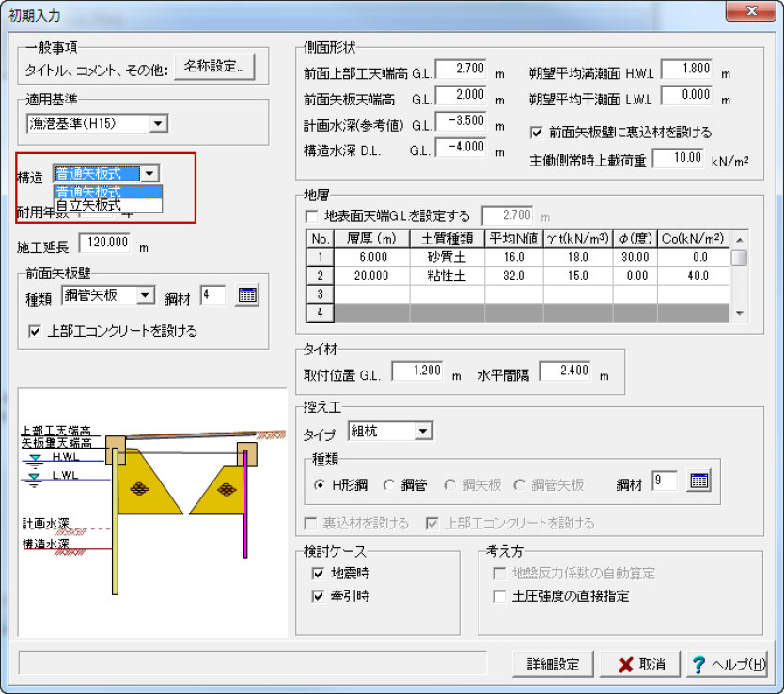The width and height of the screenshot is (784, 694).
Task: Click the red X cancel icon
Action: [625, 665]
